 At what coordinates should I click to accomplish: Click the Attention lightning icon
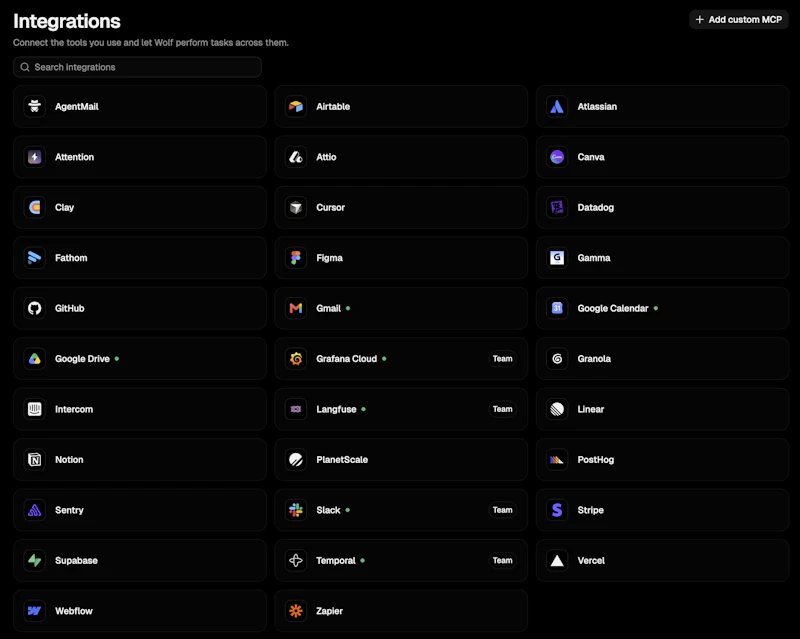[35, 157]
